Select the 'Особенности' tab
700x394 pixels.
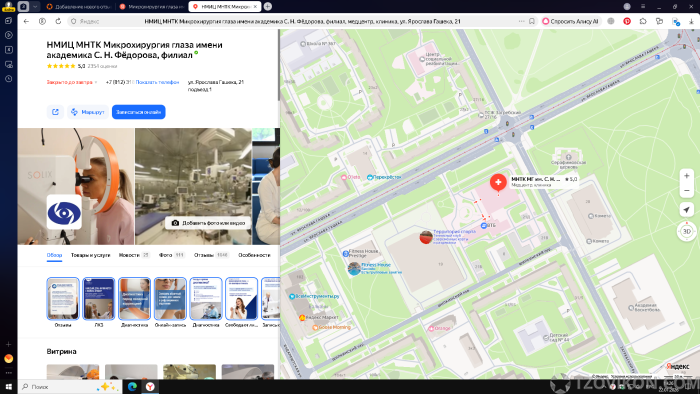point(254,255)
